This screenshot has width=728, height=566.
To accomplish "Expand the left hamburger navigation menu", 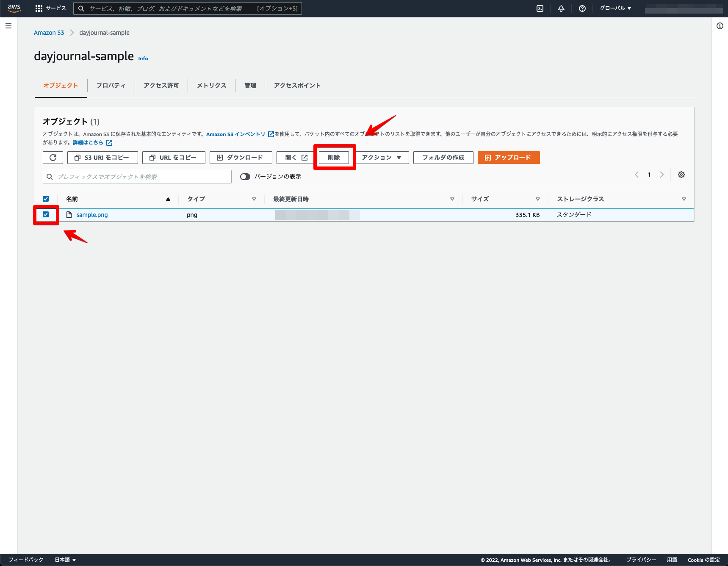I will tap(8, 26).
